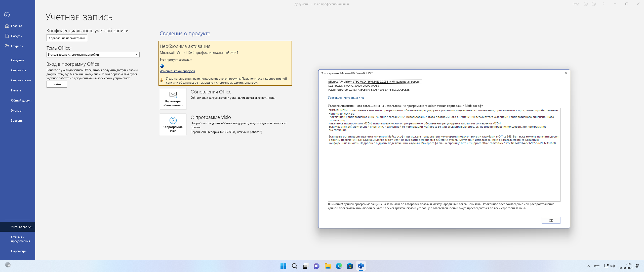Image resolution: width=644 pixels, height=272 pixels.
Task: Open the clock and date panel
Action: (626, 266)
